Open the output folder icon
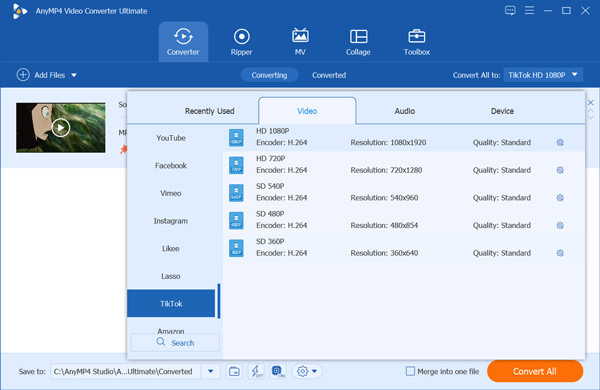The width and height of the screenshot is (600, 390). pos(234,371)
